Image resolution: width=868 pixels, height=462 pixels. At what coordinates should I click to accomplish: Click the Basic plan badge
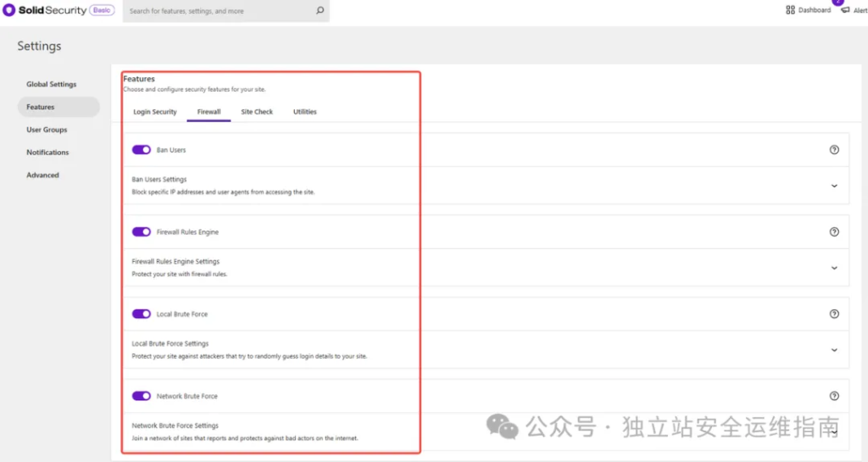point(102,10)
